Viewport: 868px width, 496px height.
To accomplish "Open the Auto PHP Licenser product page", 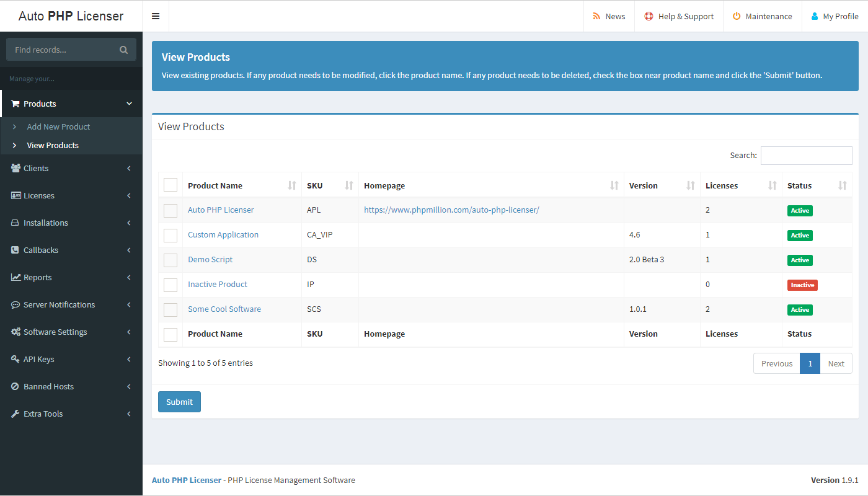I will tap(221, 210).
